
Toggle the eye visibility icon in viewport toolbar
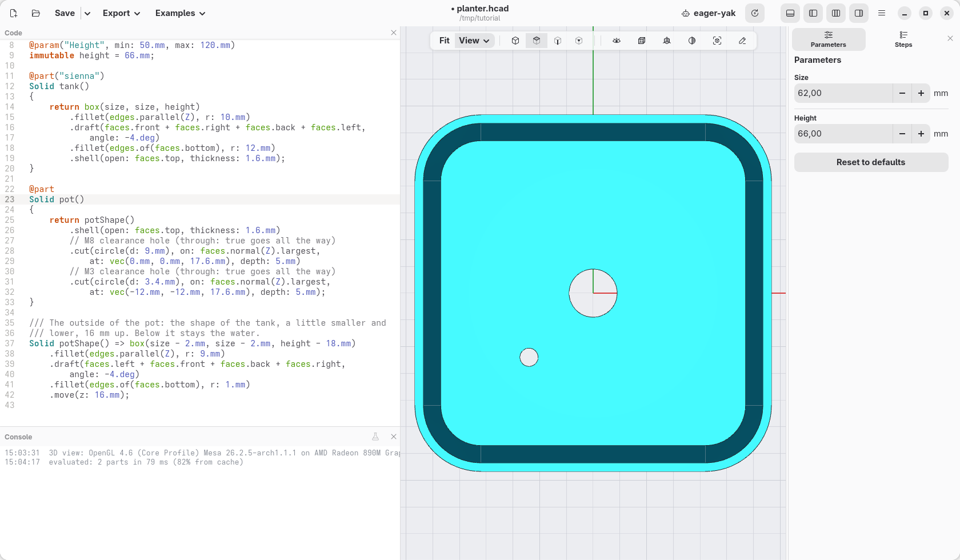pos(617,41)
